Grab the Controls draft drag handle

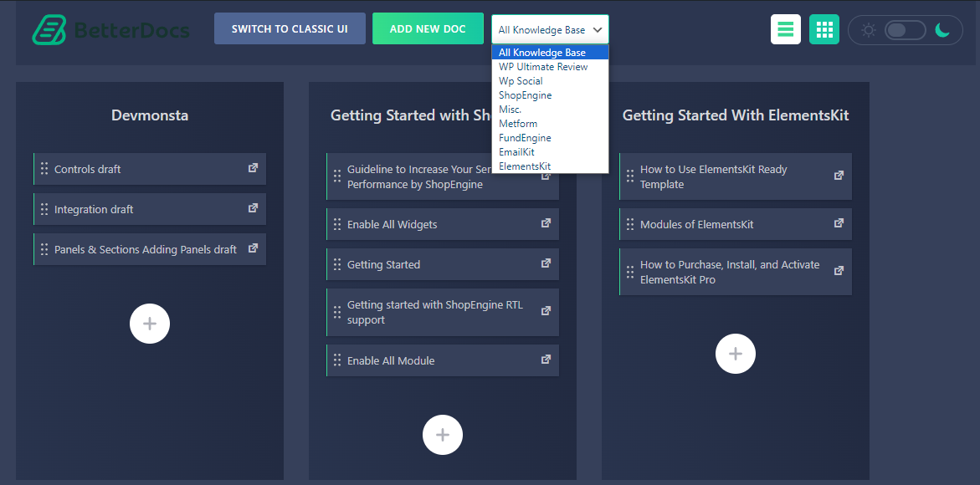44,169
